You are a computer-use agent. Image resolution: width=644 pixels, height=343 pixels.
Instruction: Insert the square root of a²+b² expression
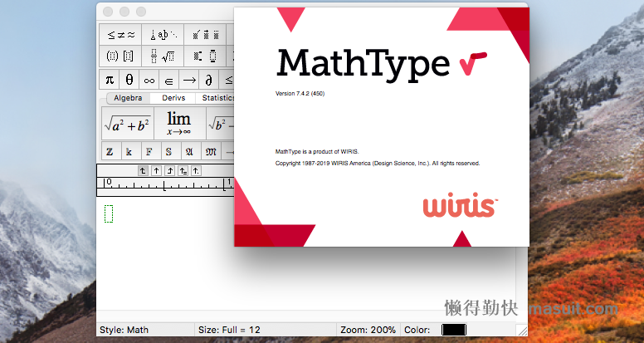coord(128,124)
